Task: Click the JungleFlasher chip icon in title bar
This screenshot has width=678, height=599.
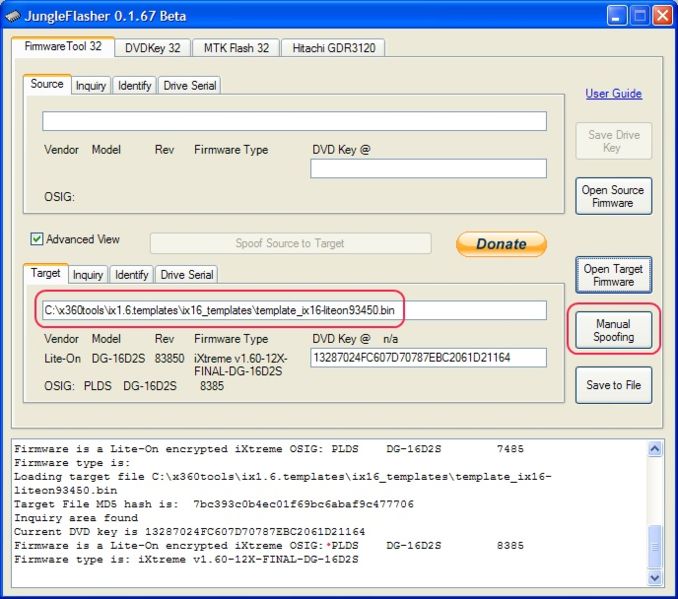Action: pos(13,16)
